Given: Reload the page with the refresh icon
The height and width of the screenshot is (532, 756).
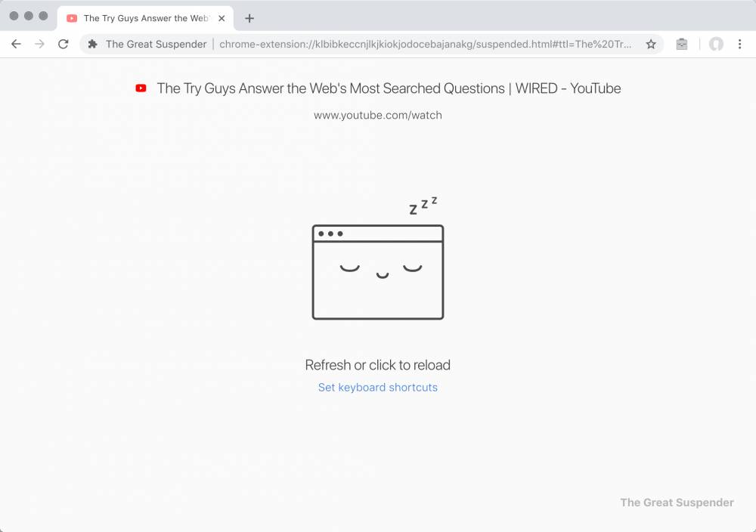Looking at the screenshot, I should [64, 45].
